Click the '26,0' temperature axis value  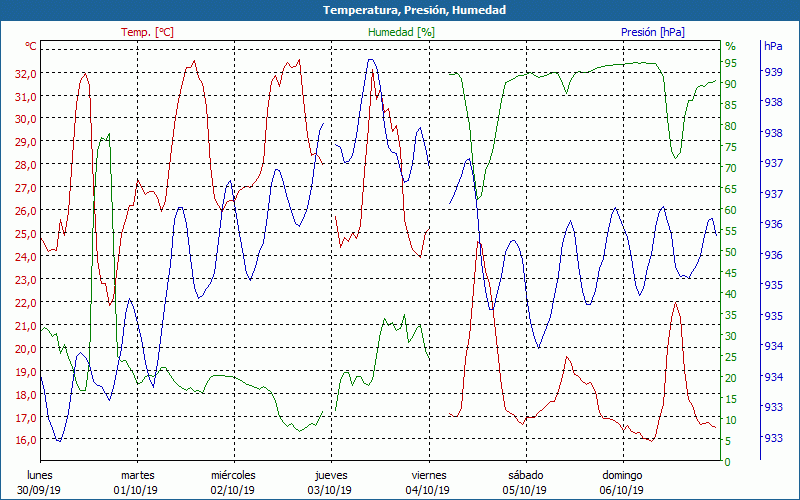(26, 211)
